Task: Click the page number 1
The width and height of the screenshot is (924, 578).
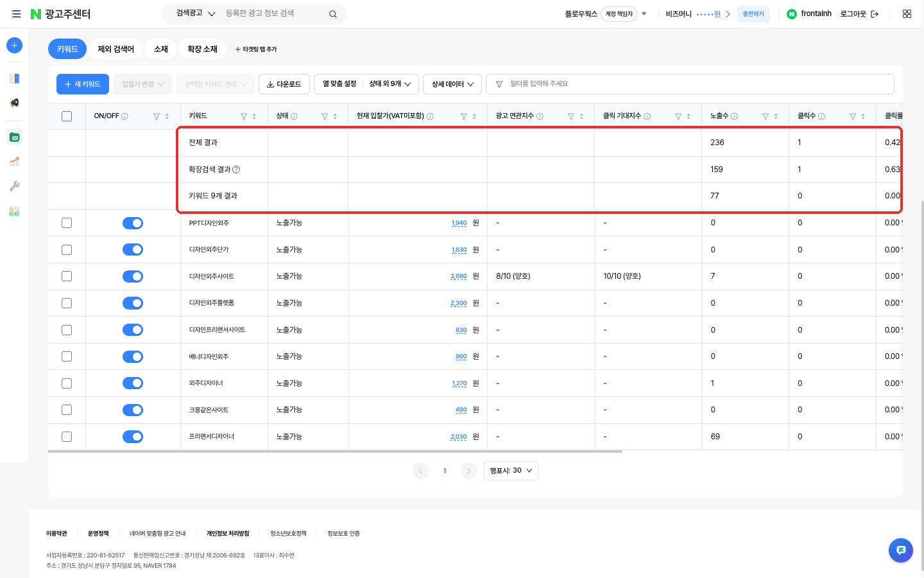Action: tap(445, 471)
